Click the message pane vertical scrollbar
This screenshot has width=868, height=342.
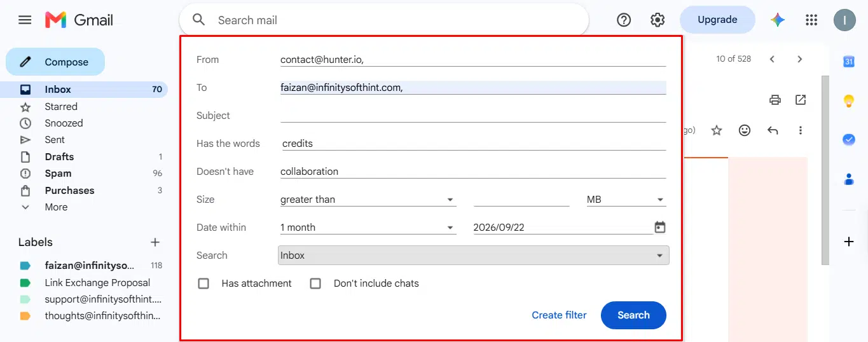coord(825,170)
